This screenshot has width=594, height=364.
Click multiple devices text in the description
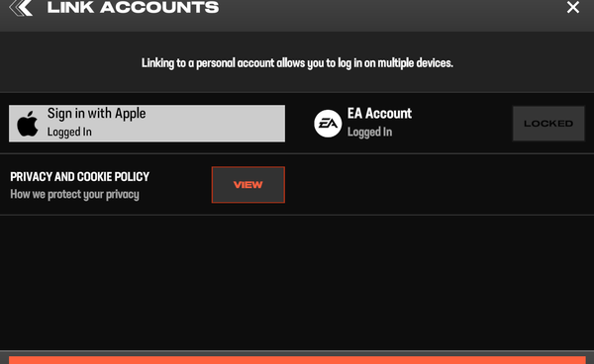pyautogui.click(x=415, y=63)
